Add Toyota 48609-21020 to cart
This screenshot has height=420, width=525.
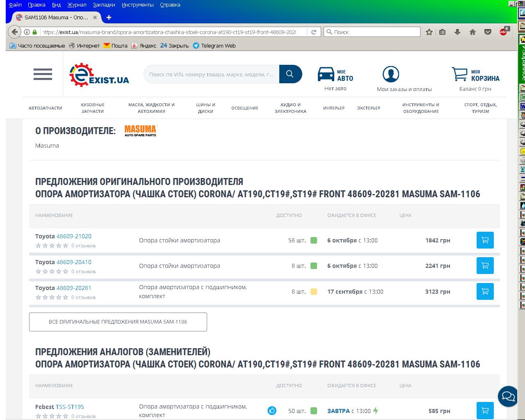click(485, 240)
